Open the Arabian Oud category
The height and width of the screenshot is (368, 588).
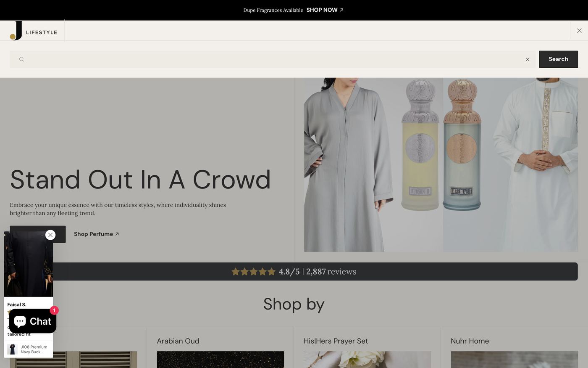pos(178,341)
